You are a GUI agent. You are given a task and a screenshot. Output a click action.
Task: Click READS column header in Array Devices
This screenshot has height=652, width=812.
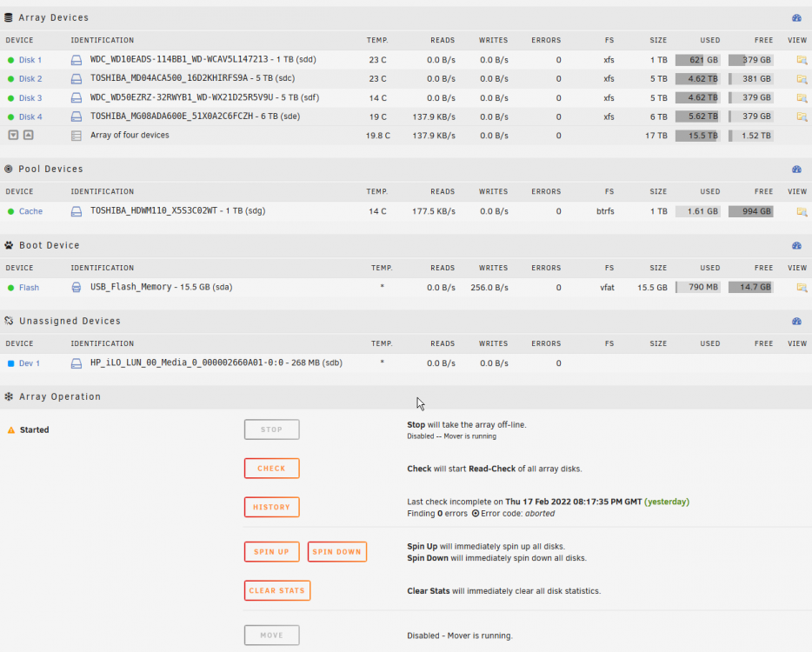pos(443,40)
